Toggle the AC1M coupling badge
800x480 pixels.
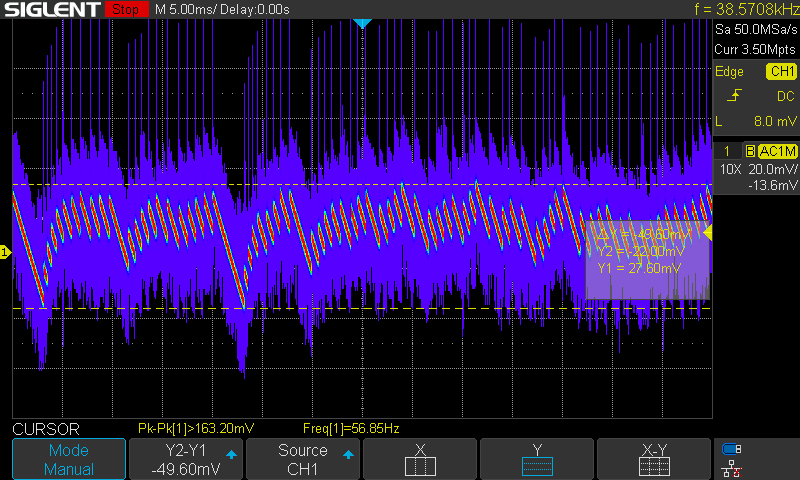point(777,151)
